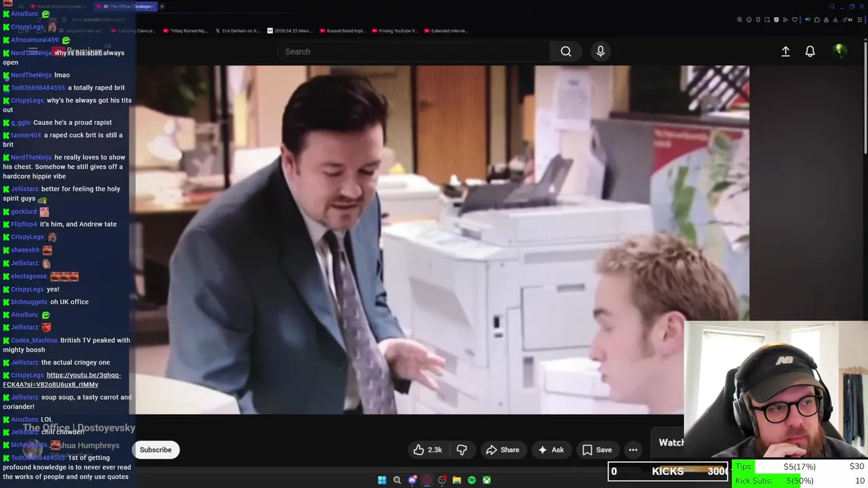Click the snapshot capture toolbar icon
This screenshot has width=868, height=488.
pyautogui.click(x=767, y=20)
